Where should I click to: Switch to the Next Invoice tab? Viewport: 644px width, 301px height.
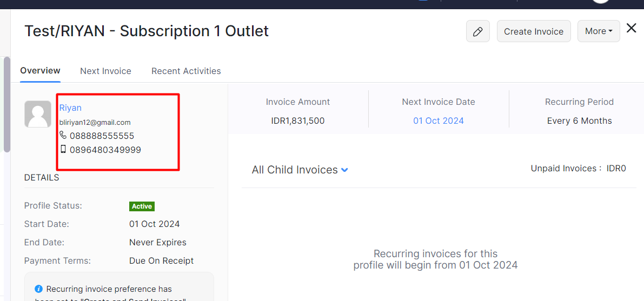105,71
